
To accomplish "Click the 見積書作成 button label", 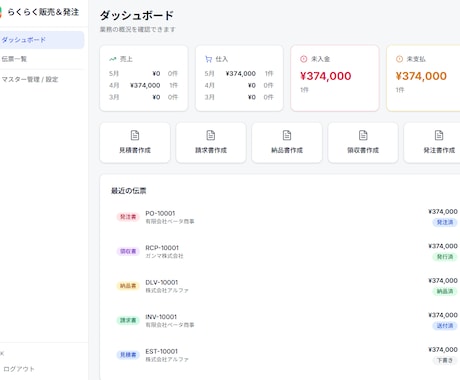I will (x=135, y=150).
